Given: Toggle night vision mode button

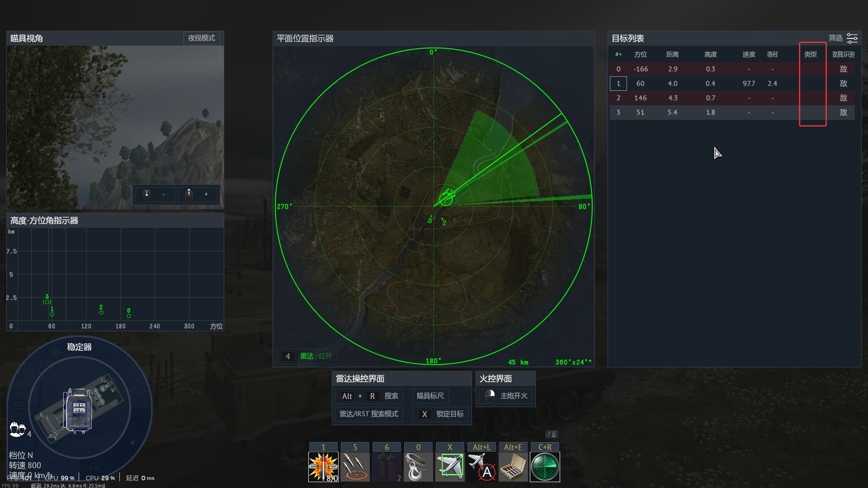Looking at the screenshot, I should [202, 38].
